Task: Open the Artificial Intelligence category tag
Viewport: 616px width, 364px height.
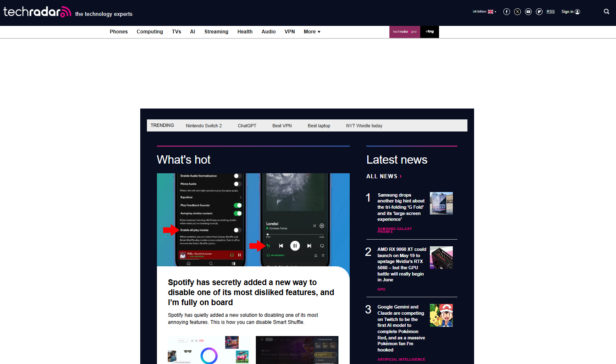Action: (401, 359)
